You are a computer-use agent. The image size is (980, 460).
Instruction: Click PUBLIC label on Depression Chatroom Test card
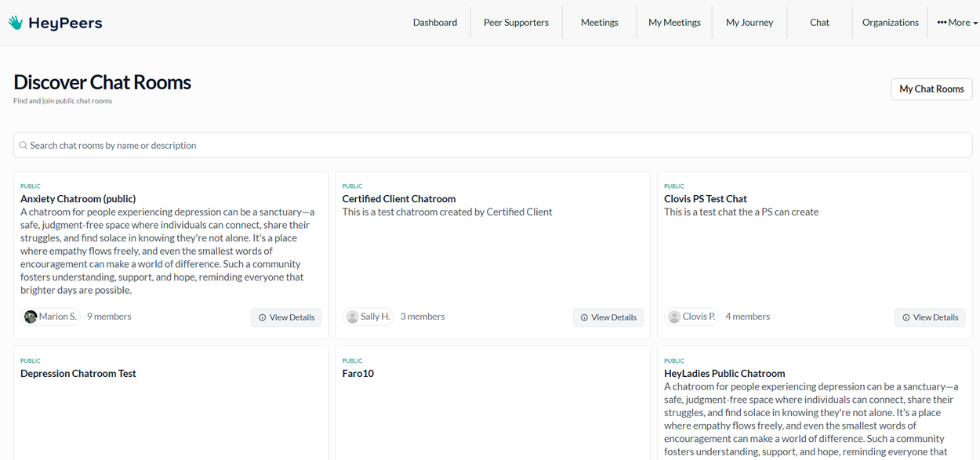coord(31,361)
